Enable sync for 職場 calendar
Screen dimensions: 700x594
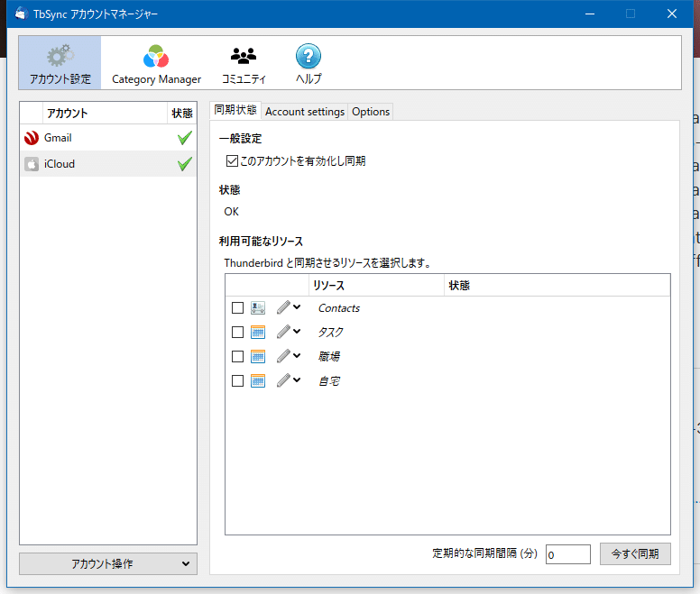coord(237,357)
